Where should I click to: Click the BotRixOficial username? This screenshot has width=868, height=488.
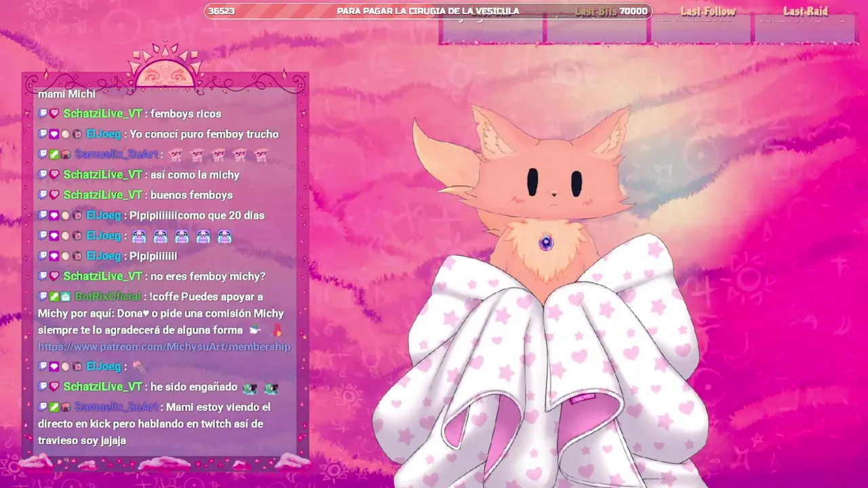(x=108, y=297)
